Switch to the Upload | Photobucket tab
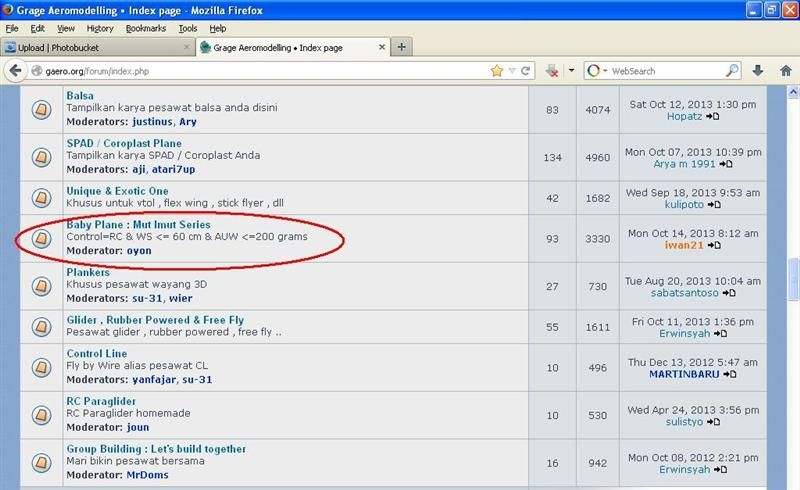Image resolution: width=800 pixels, height=490 pixels. click(x=95, y=47)
